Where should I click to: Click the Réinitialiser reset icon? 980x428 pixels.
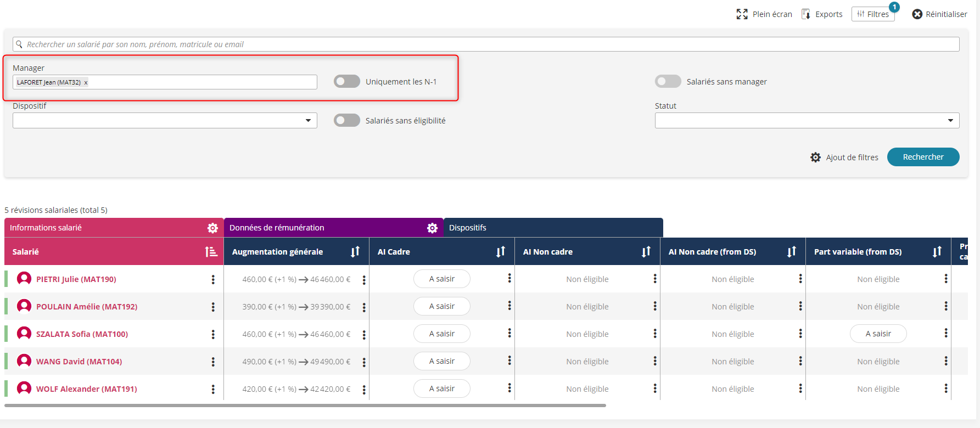click(x=917, y=14)
